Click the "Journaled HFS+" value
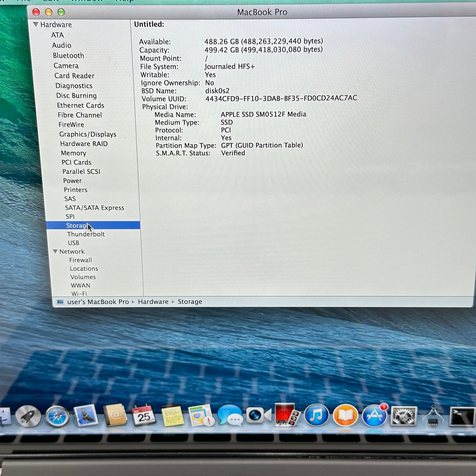The width and height of the screenshot is (476, 476). click(x=229, y=67)
